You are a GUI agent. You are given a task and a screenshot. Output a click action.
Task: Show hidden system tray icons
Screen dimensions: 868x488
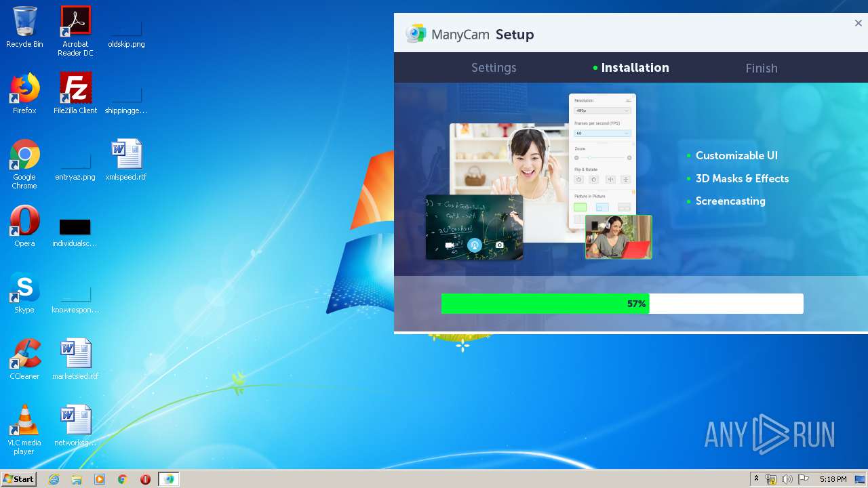(756, 479)
